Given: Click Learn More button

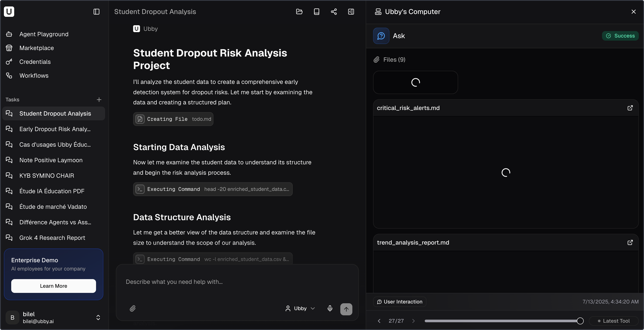Looking at the screenshot, I should pyautogui.click(x=54, y=286).
